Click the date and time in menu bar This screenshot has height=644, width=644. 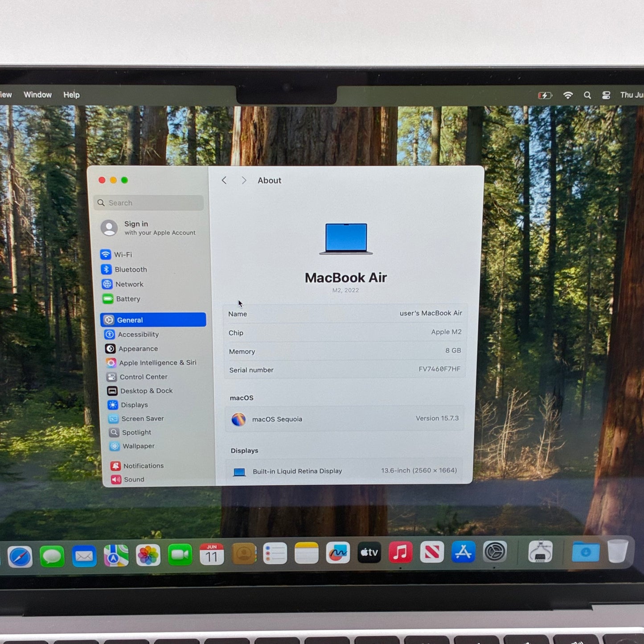coord(632,95)
